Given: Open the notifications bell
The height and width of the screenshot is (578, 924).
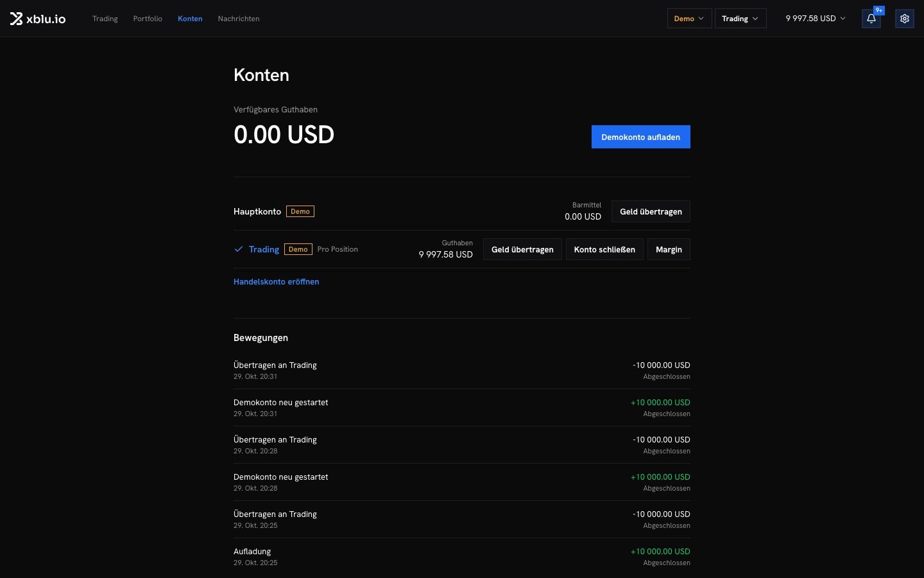Looking at the screenshot, I should point(871,19).
